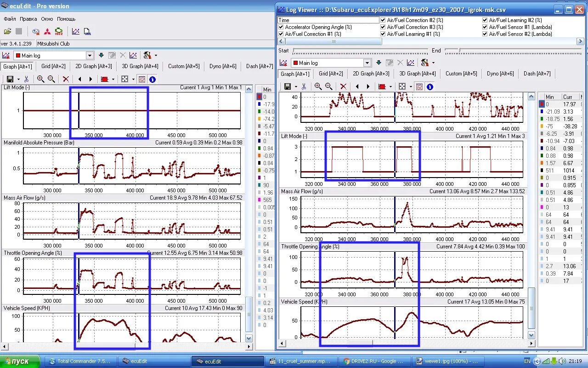The image size is (588, 368).
Task: Click the пуск Start button
Action: coord(20,361)
